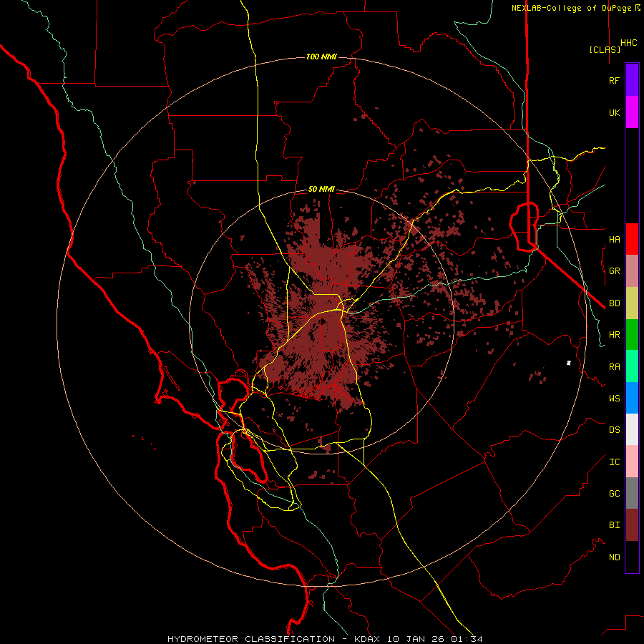Select the light pink IC legend swatch
Screen dimensions: 644x644
[632, 462]
